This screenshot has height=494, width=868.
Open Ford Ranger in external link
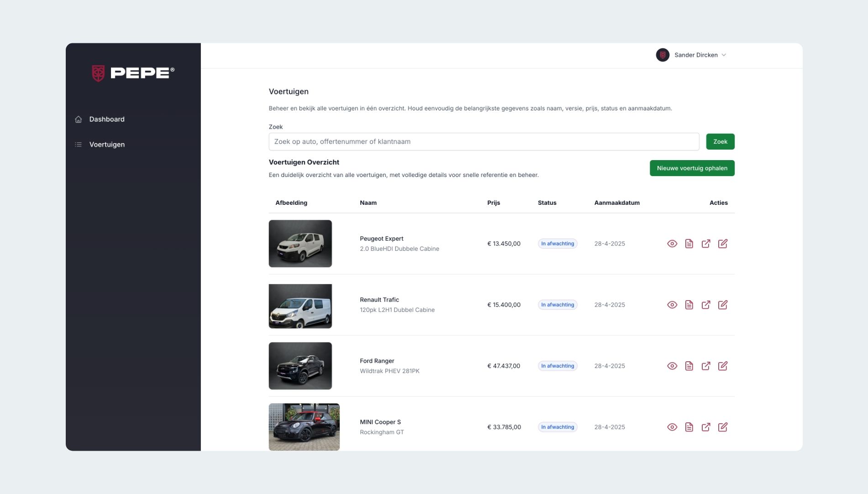706,366
